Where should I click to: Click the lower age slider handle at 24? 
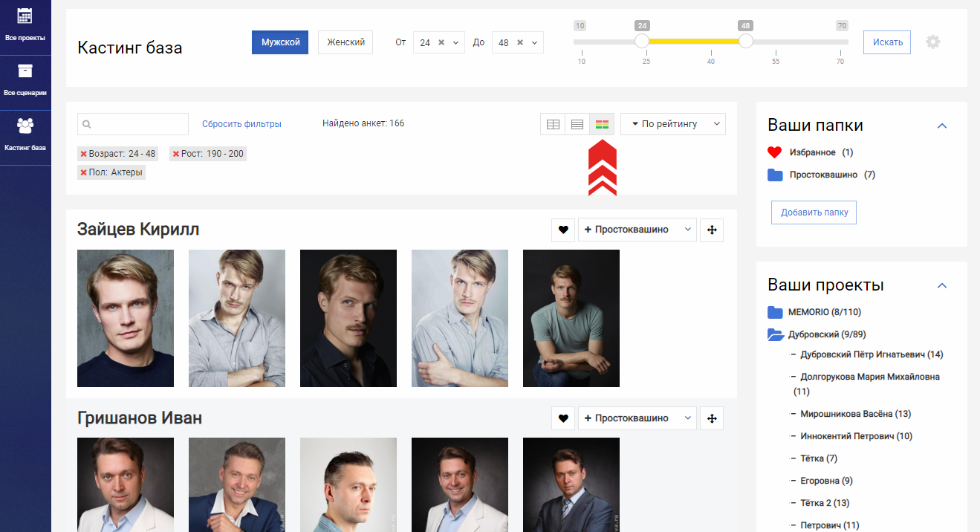click(642, 41)
